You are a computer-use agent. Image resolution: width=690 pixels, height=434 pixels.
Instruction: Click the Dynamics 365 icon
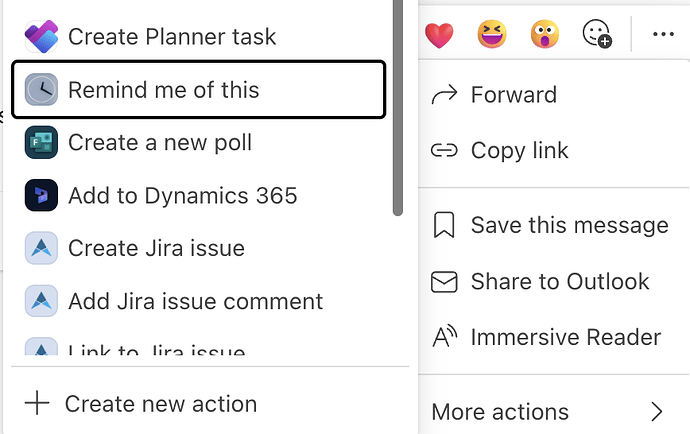41,195
